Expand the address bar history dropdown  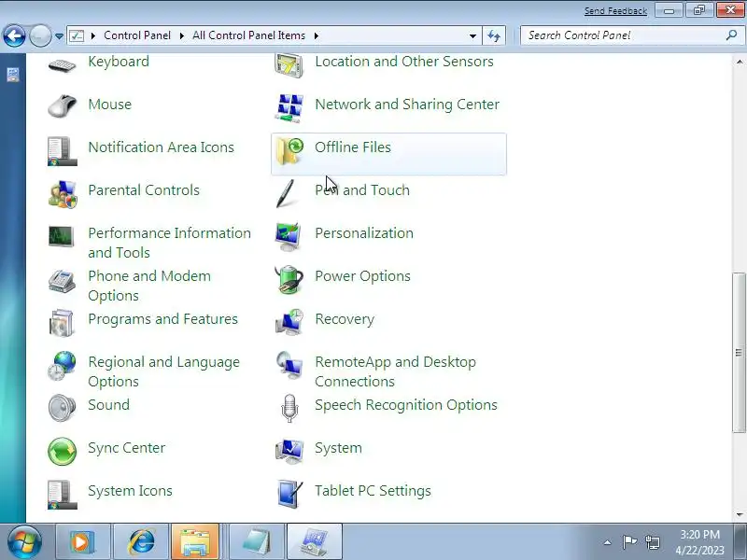(472, 35)
